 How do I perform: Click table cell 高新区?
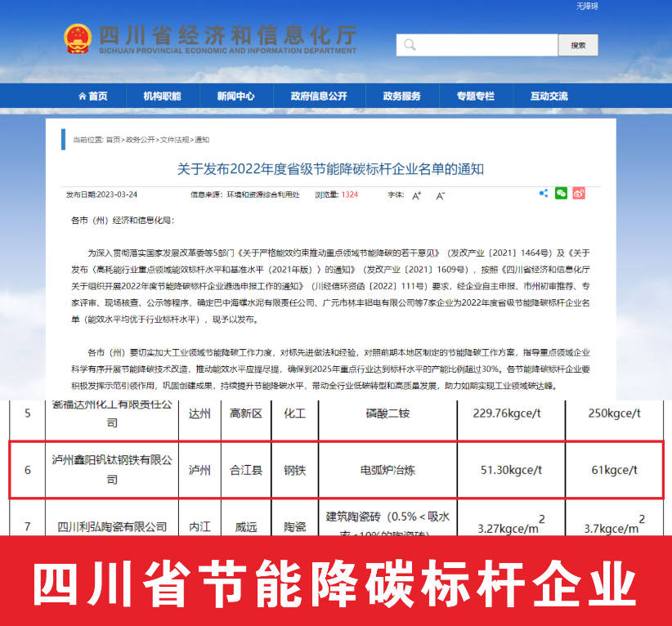click(x=246, y=414)
